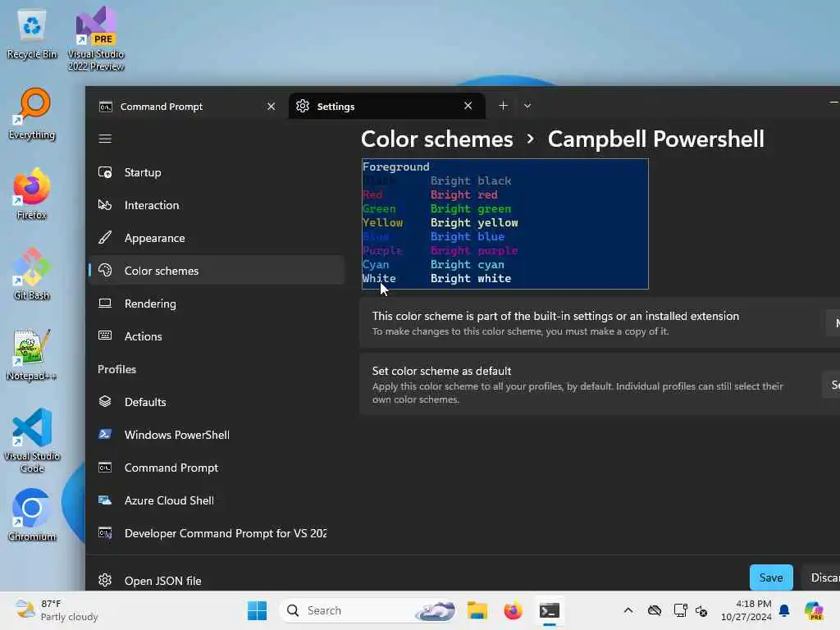Open a new tab with the plus button

[x=503, y=106]
